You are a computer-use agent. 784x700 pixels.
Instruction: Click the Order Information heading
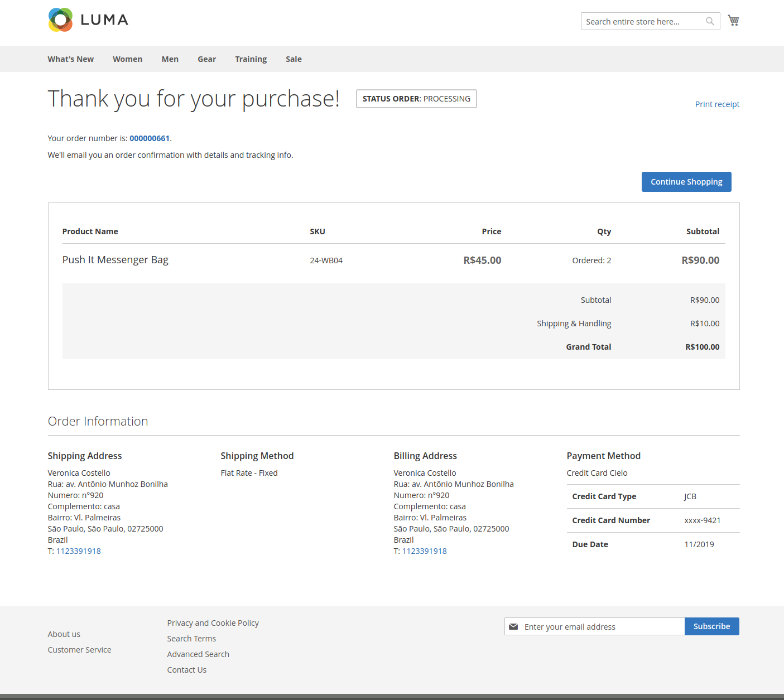pos(98,421)
